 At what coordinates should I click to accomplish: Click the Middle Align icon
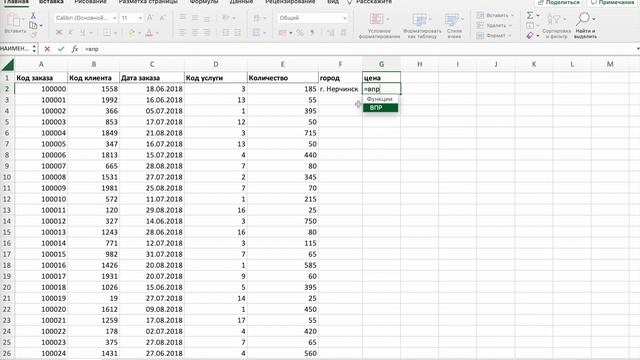tap(195, 18)
